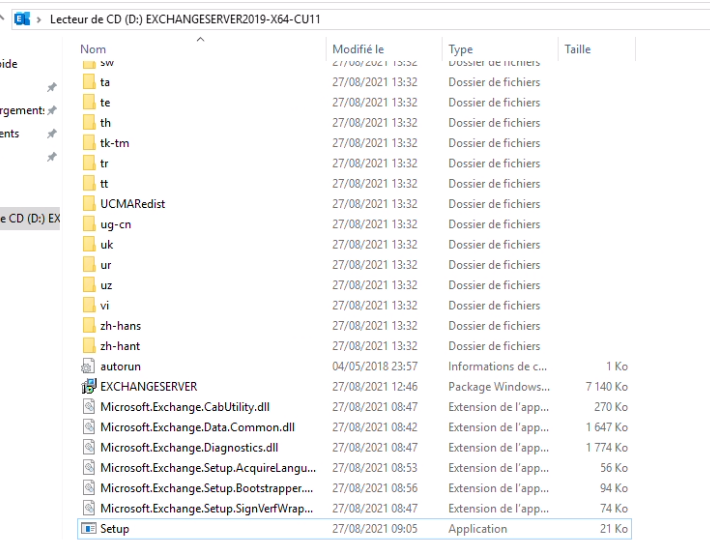Select the tk-tm folder name

pyautogui.click(x=115, y=143)
